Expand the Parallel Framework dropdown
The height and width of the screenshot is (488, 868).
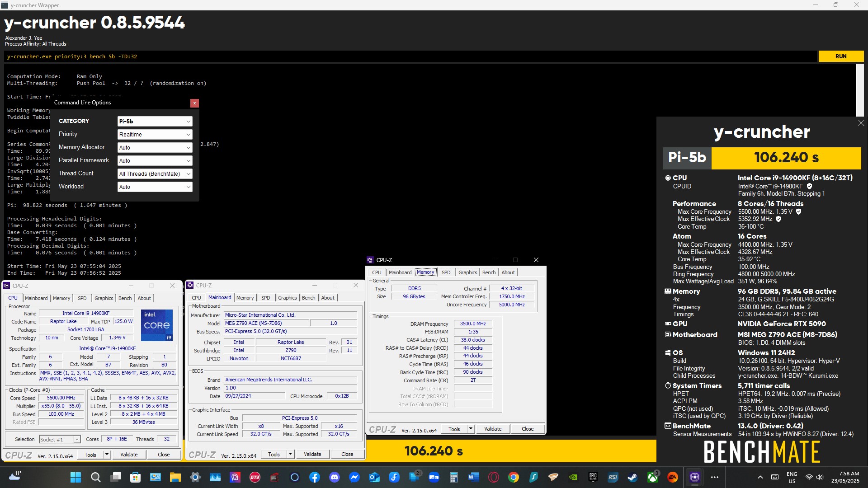[155, 161]
